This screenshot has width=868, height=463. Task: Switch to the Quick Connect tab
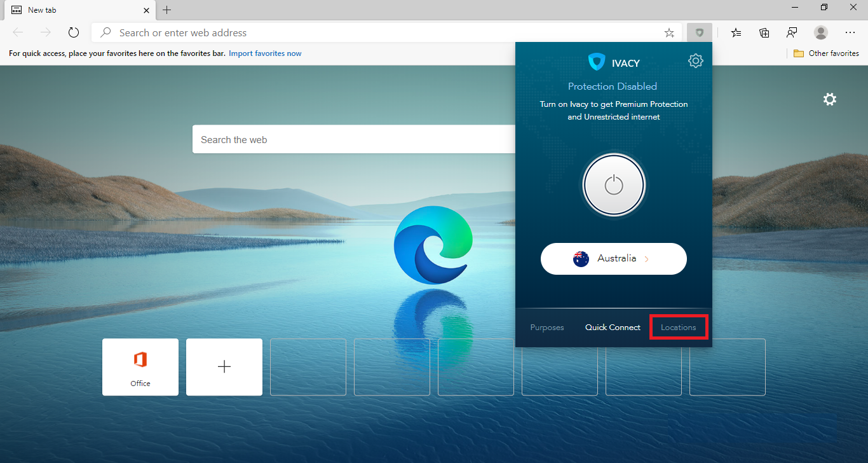click(613, 328)
